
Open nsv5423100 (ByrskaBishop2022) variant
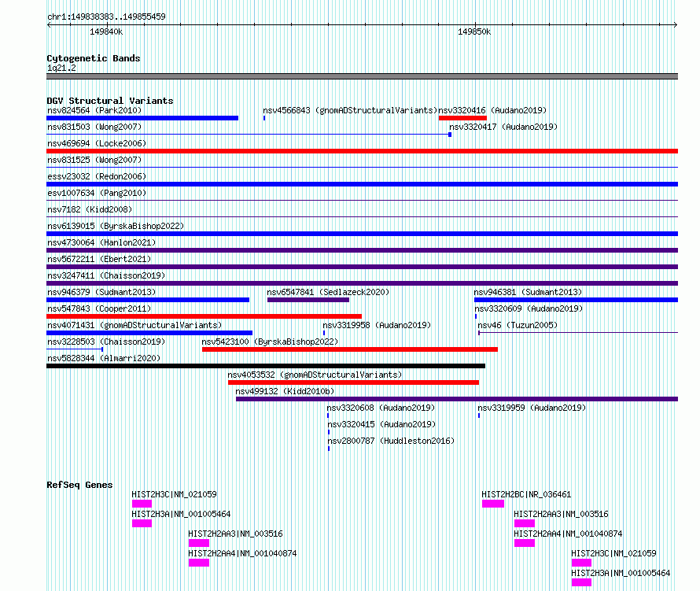click(x=270, y=342)
